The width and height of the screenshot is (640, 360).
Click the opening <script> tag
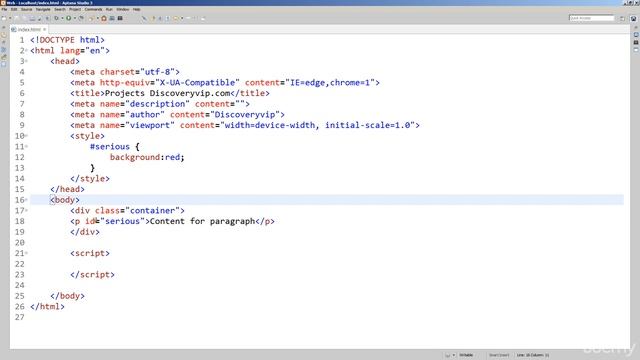tap(90, 253)
